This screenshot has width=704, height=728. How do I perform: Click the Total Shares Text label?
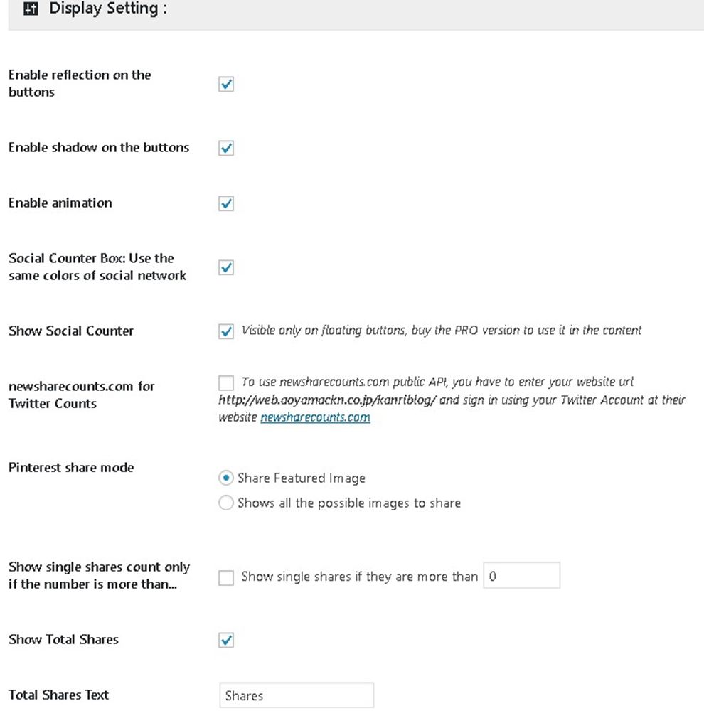point(58,695)
